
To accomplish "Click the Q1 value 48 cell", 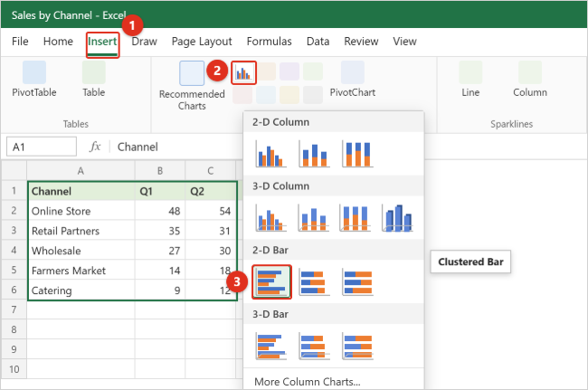I will (160, 211).
